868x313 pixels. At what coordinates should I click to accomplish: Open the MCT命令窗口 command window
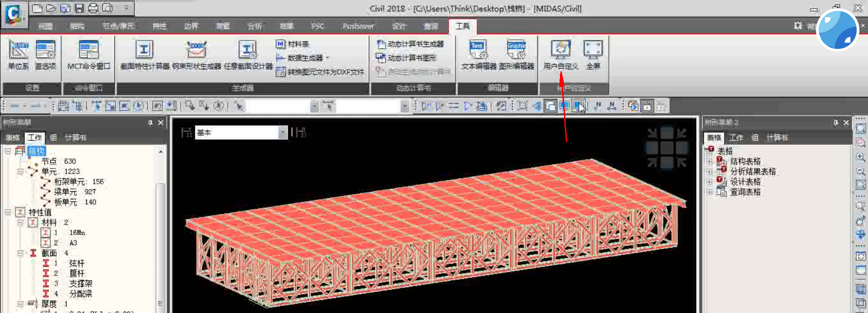(x=89, y=55)
